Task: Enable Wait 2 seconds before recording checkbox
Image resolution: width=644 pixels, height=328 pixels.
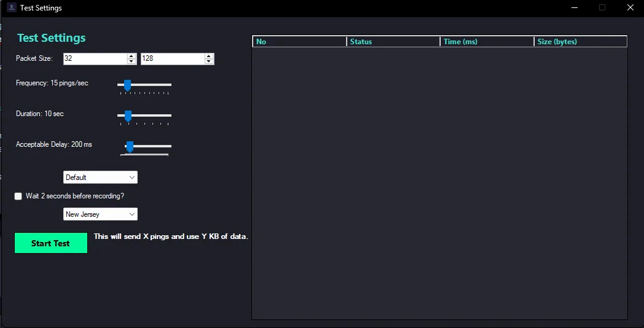Action: (18, 196)
